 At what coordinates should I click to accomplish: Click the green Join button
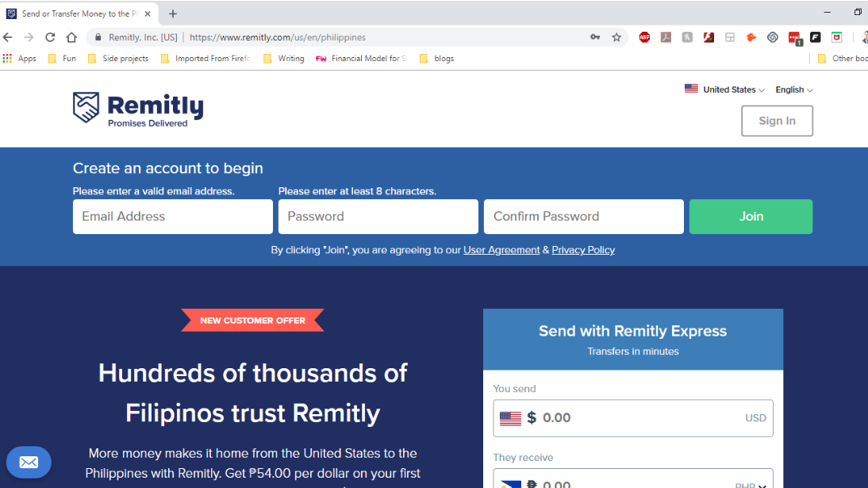(x=751, y=217)
